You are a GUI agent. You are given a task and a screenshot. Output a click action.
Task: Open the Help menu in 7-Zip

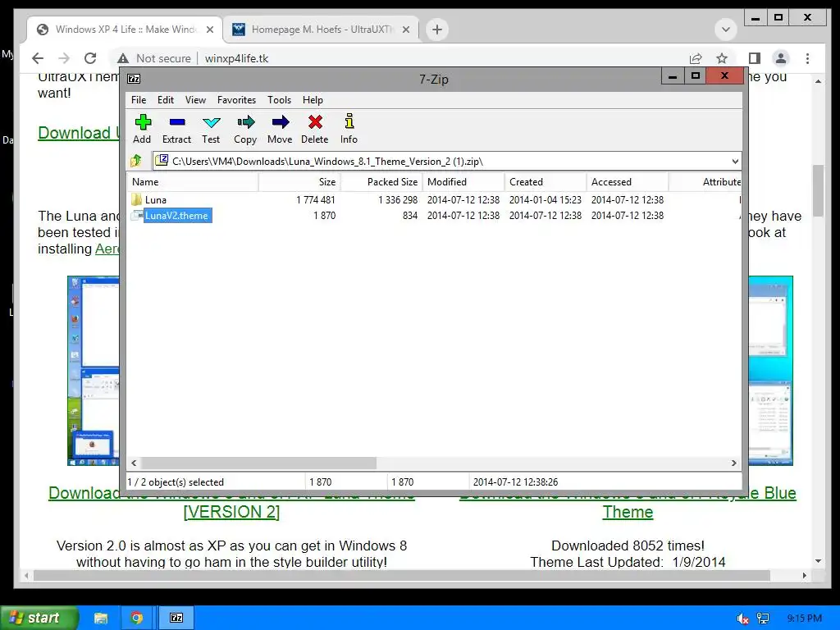(x=313, y=99)
